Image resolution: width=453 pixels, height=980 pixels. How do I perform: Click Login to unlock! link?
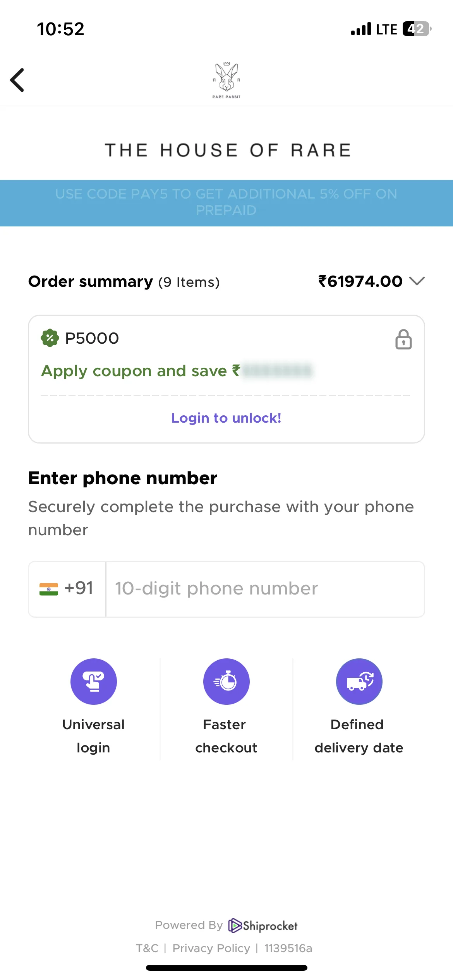click(x=226, y=418)
